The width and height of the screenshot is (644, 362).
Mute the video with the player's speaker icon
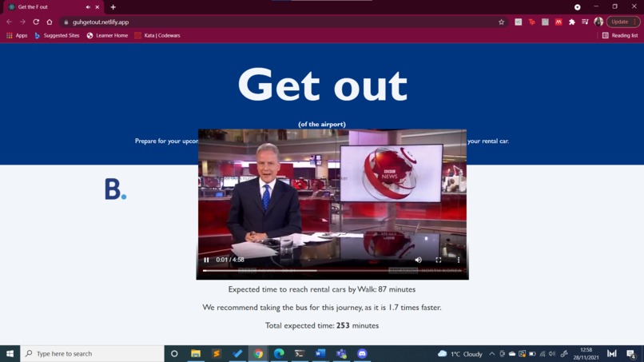418,260
